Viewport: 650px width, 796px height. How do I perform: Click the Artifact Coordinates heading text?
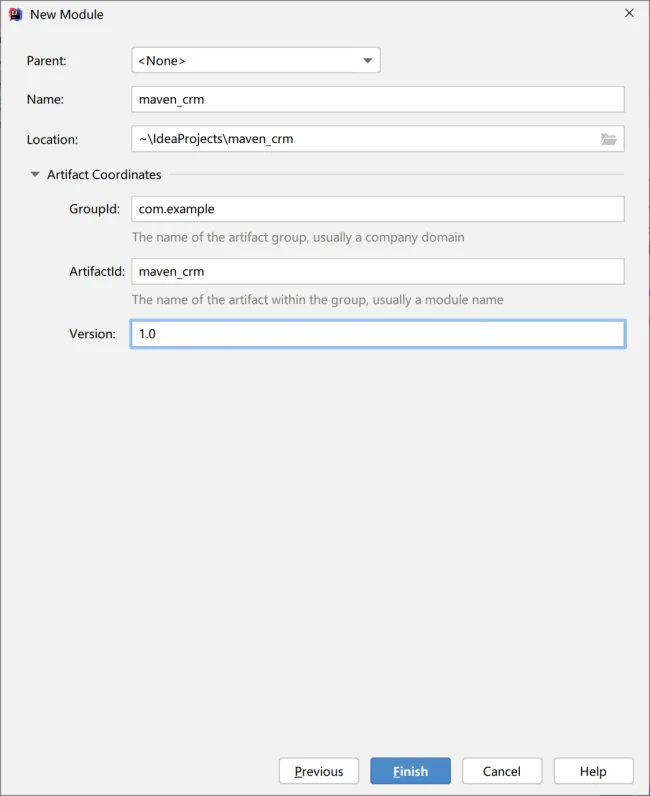click(104, 175)
